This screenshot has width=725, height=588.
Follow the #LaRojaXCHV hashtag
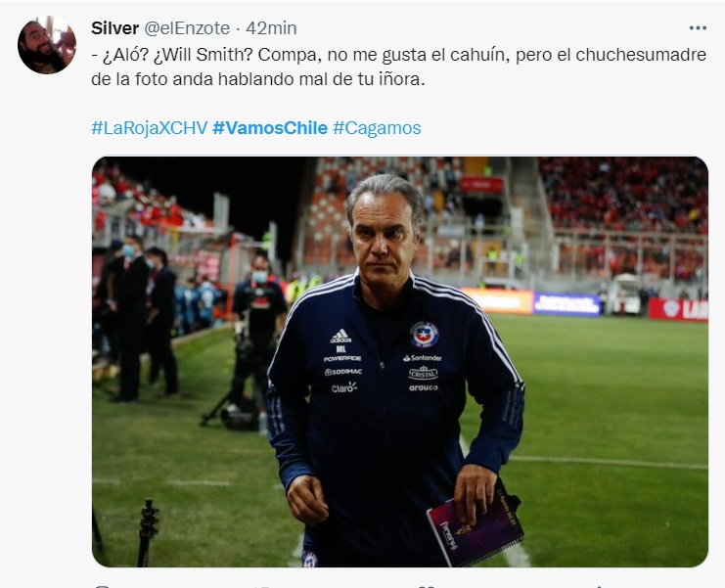point(150,127)
